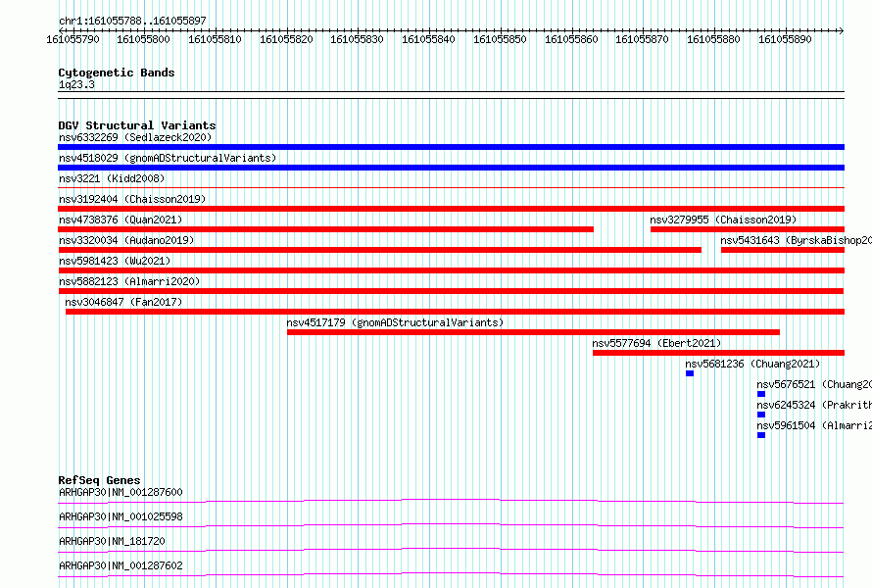Select the red bar under nsv3279955
Screen dimensions: 872x588
(748, 229)
